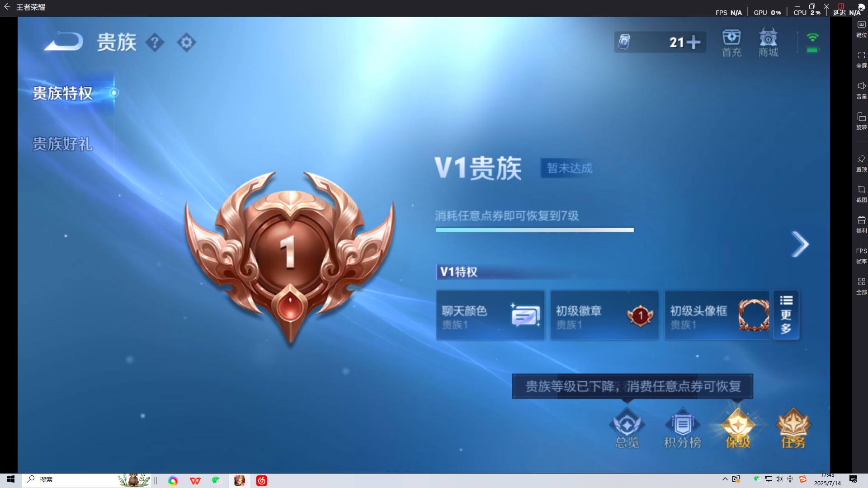The height and width of the screenshot is (488, 868).
Task: Open the 首充 first recharge panel
Action: tap(731, 43)
